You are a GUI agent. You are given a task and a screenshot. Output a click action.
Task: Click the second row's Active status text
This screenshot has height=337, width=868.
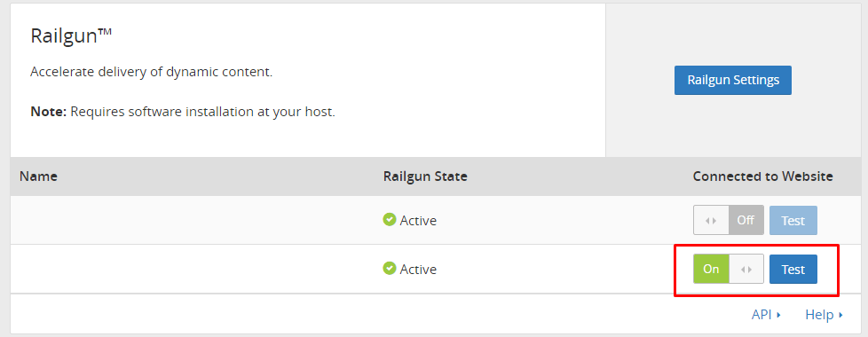(x=418, y=270)
